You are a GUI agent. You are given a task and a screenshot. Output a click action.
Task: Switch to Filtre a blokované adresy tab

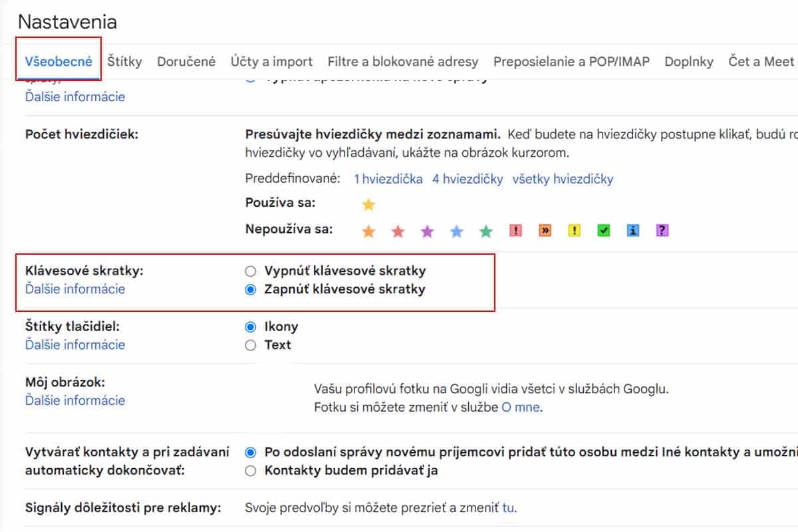403,62
